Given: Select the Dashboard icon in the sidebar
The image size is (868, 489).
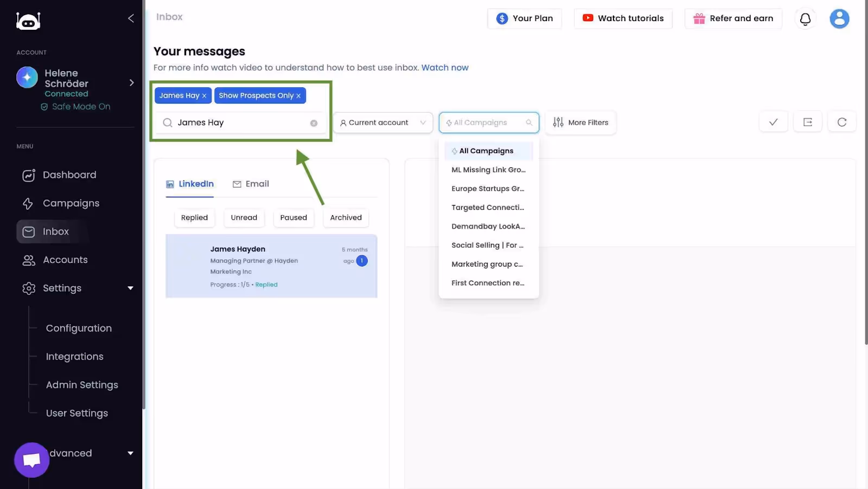Looking at the screenshot, I should (28, 175).
